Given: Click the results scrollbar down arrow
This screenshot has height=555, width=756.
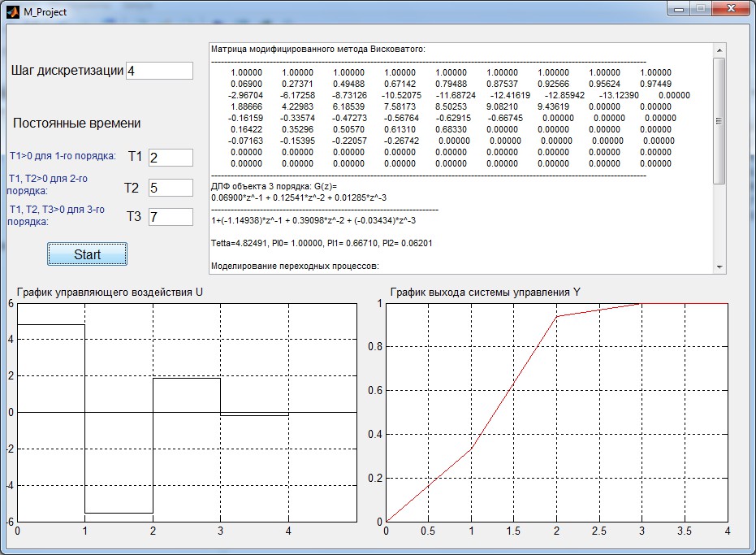Looking at the screenshot, I should tap(719, 267).
